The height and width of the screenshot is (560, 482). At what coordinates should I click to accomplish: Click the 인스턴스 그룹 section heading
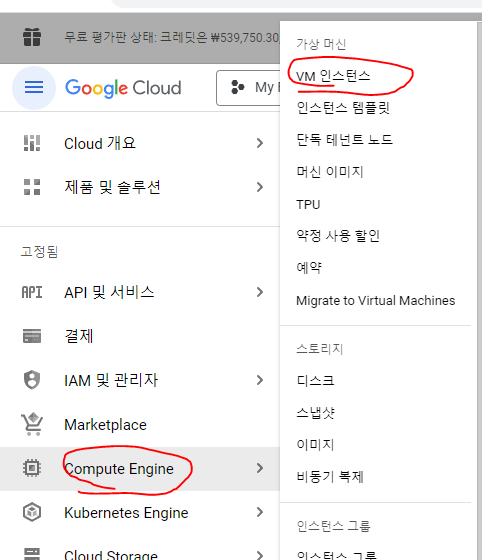pos(333,526)
